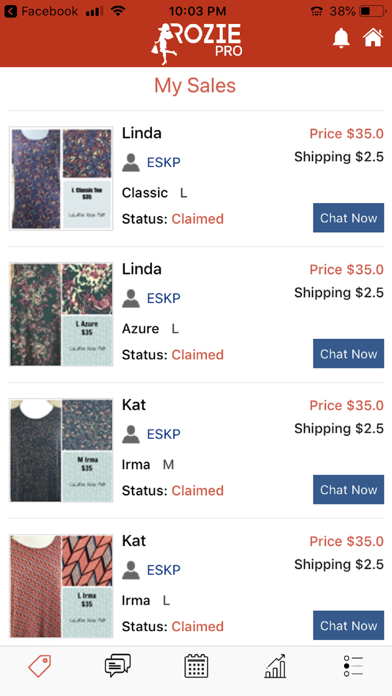The width and height of the screenshot is (392, 696).
Task: Tap the price tag sales tab icon
Action: point(40,666)
